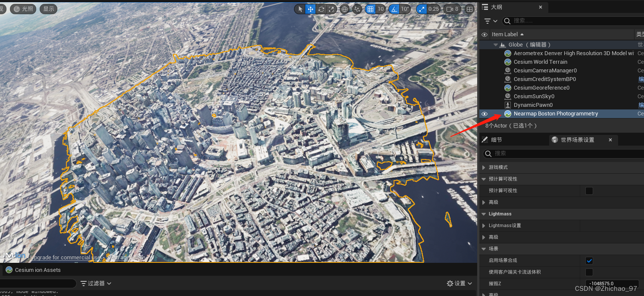
Task: Switch to the 世界场景设置 world settings tab
Action: (x=578, y=140)
